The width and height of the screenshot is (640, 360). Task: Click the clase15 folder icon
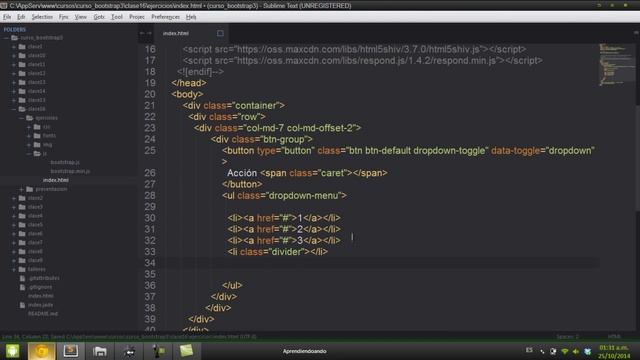22,100
